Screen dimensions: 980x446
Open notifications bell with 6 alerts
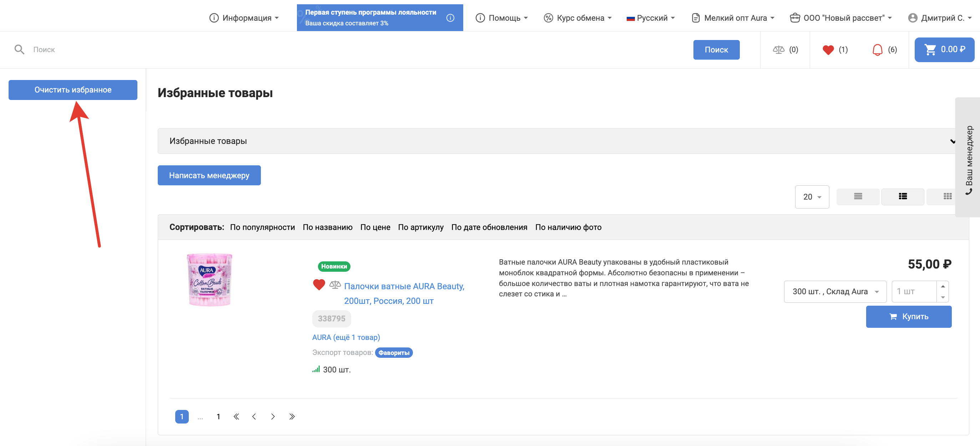[x=877, y=50]
